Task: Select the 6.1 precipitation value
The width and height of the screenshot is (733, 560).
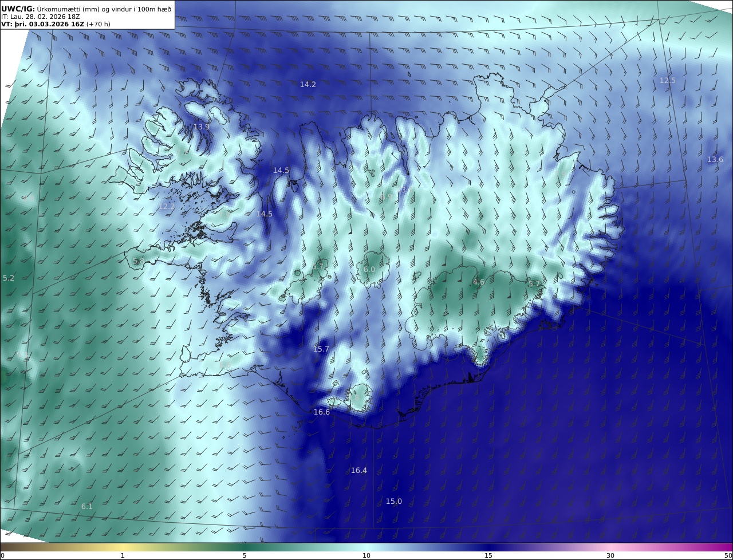Action: coord(87,506)
